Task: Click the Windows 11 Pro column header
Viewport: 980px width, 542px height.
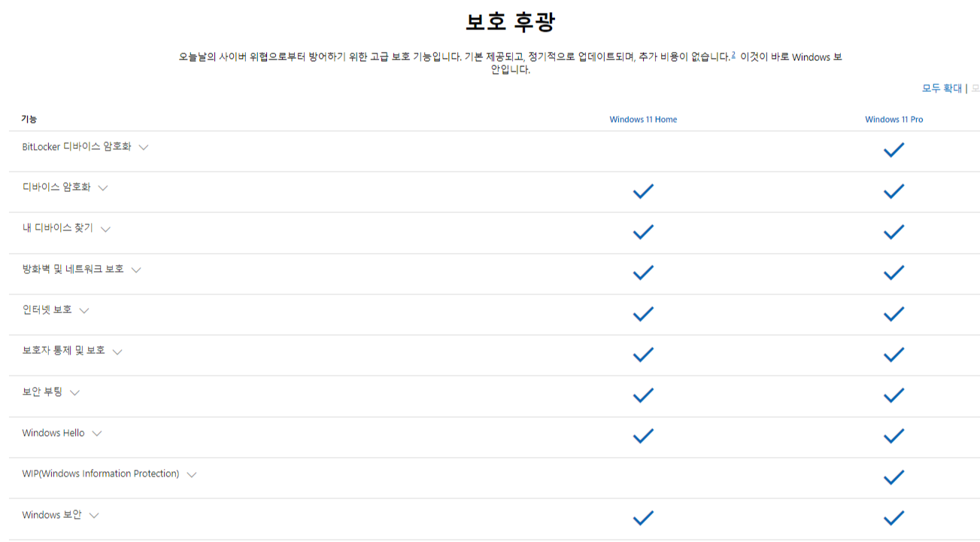Action: [x=894, y=120]
